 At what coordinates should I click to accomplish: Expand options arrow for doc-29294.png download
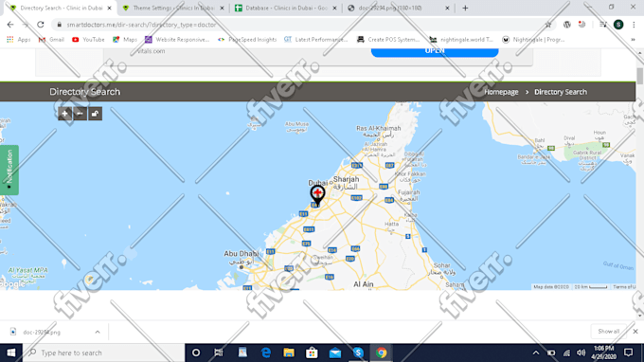[98, 332]
